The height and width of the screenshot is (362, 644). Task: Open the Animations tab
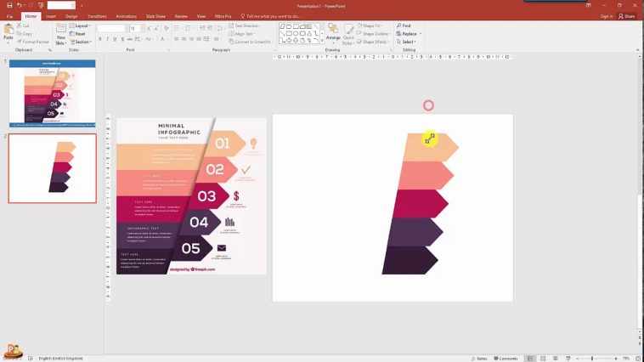(x=126, y=16)
